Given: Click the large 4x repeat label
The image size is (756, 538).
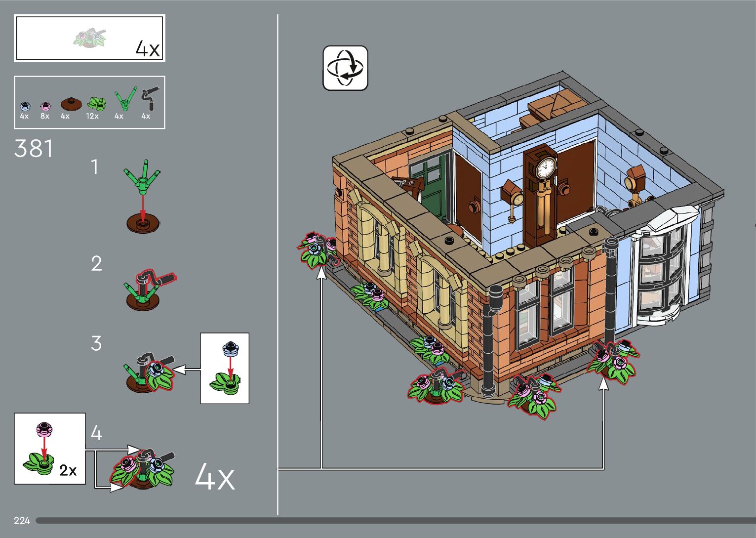Looking at the screenshot, I should pos(214,477).
